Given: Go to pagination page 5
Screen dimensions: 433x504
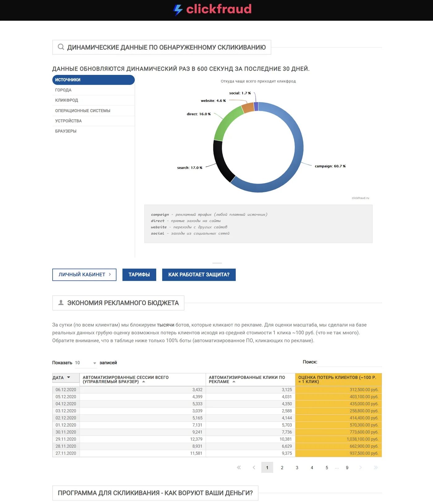Looking at the screenshot, I should [327, 467].
